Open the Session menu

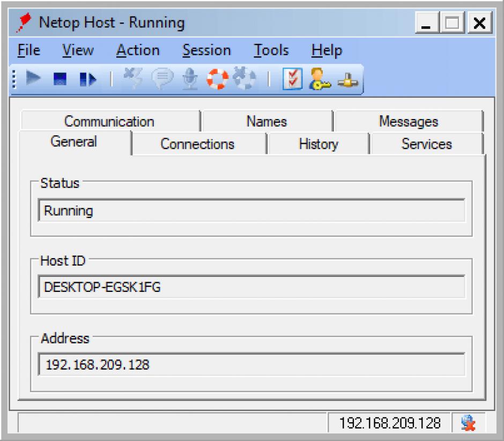(x=206, y=50)
